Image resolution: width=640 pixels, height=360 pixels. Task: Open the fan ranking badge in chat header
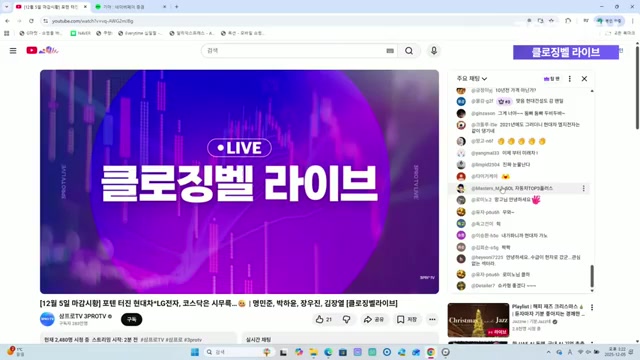(x=551, y=79)
